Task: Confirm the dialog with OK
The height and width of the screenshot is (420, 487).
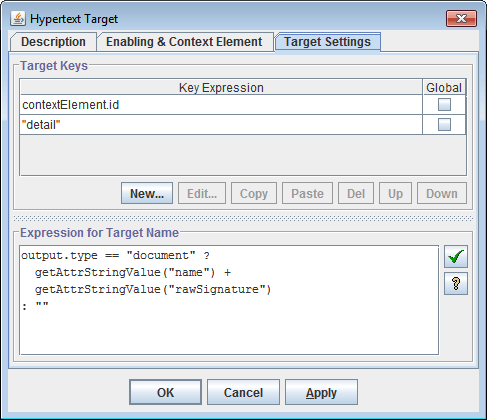Action: [x=165, y=392]
